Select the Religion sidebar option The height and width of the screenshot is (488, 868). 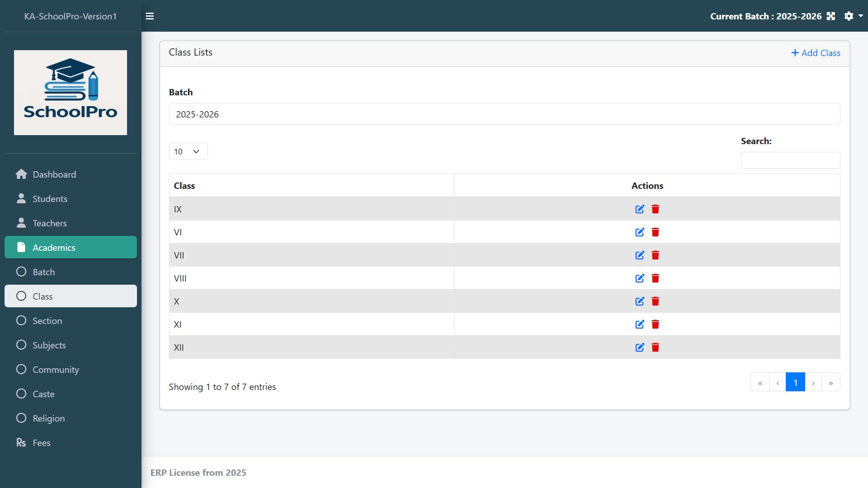tap(48, 418)
